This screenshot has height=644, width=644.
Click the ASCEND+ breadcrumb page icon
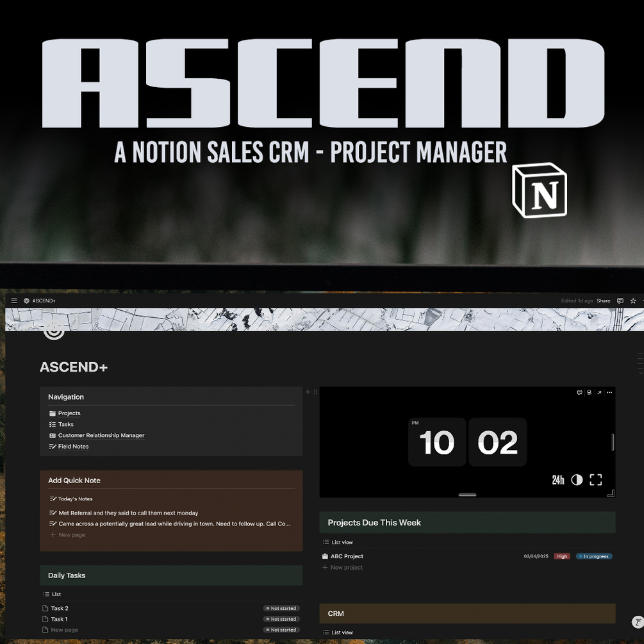26,301
